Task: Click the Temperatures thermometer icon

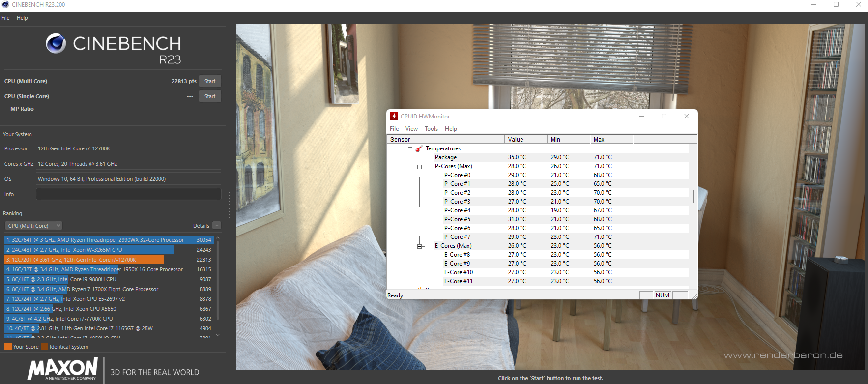Action: [419, 148]
